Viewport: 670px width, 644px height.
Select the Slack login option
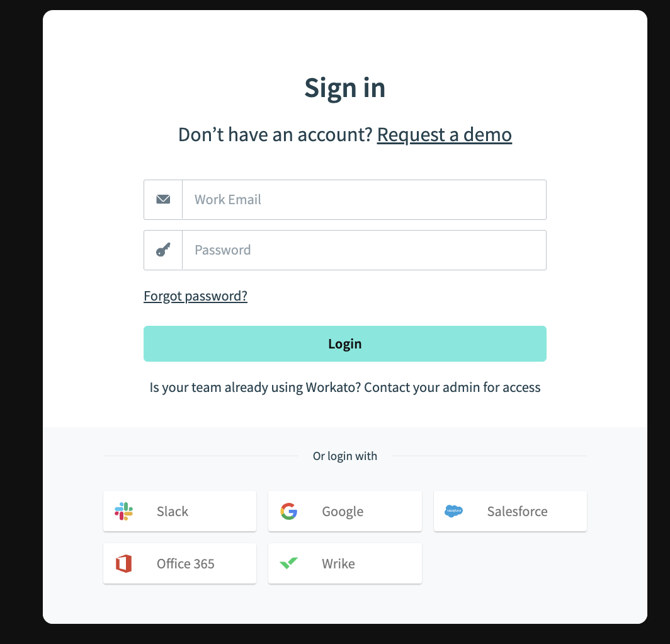179,511
